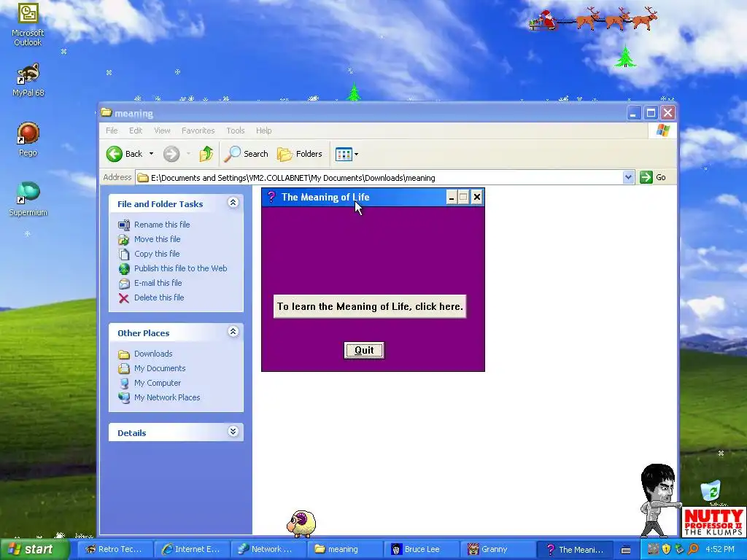The height and width of the screenshot is (560, 747).
Task: Open My Network Places link
Action: click(x=167, y=397)
